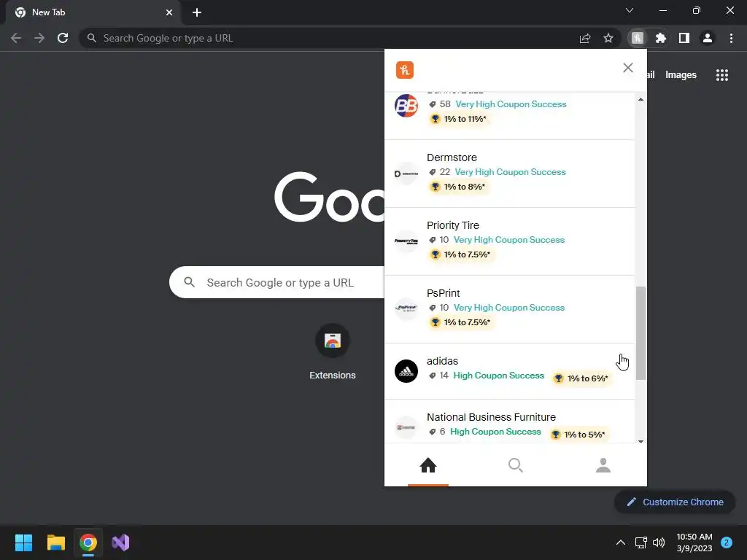
Task: Open the notification center badge
Action: tap(727, 542)
